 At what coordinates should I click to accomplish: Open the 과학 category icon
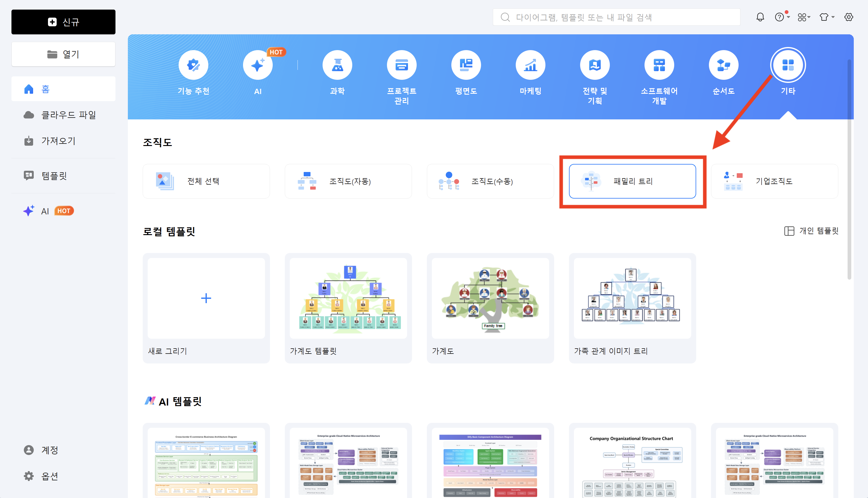point(337,65)
